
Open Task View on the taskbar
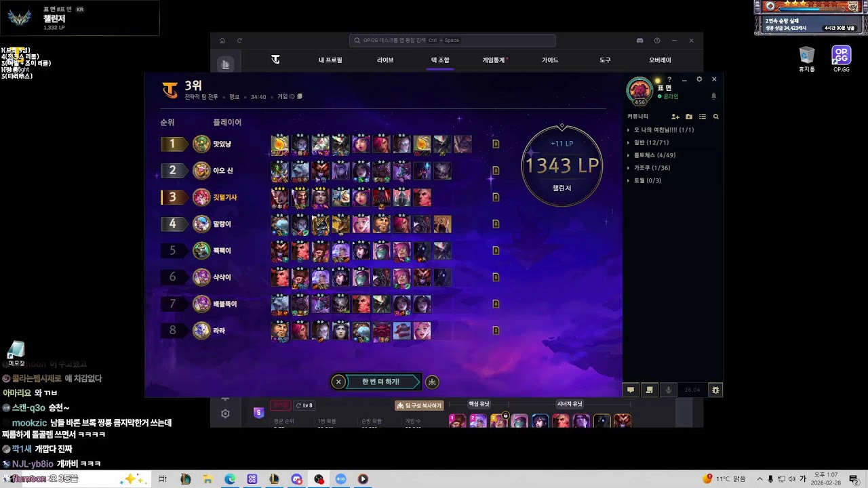click(x=163, y=479)
